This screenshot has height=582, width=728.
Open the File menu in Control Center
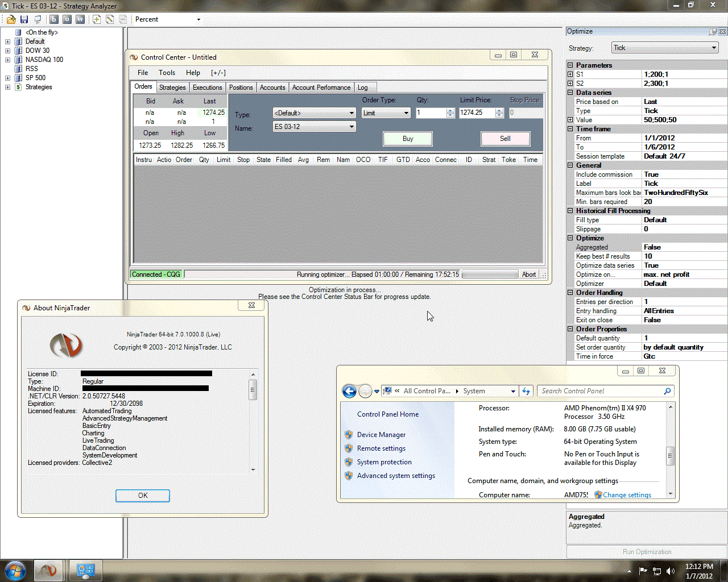pyautogui.click(x=143, y=73)
